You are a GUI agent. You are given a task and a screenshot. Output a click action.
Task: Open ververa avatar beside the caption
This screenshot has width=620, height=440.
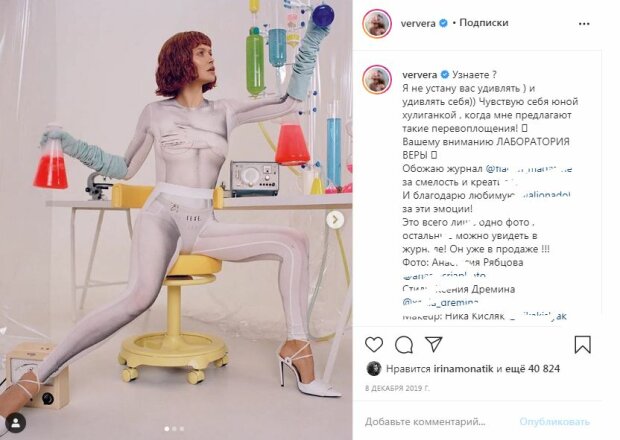(377, 79)
